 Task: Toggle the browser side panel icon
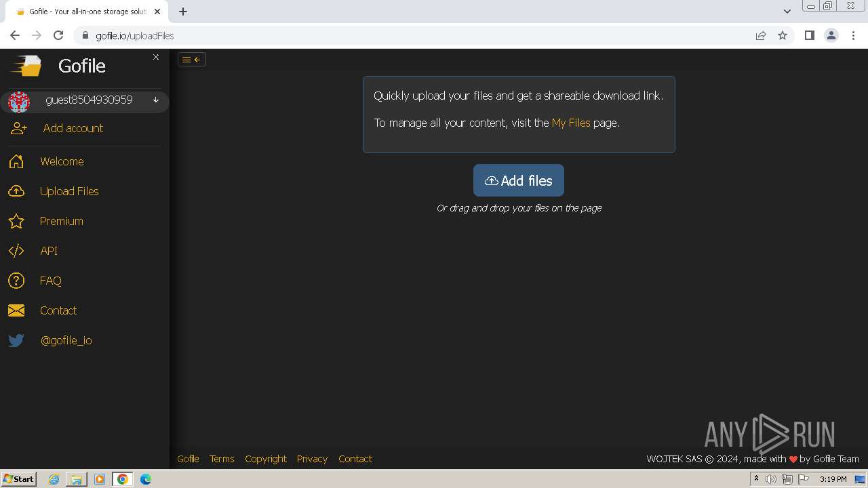point(809,35)
